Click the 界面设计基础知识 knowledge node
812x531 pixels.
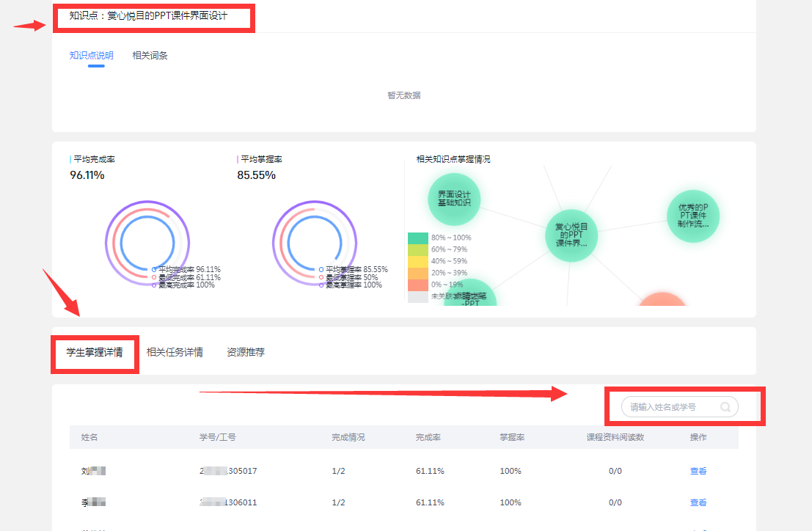point(454,199)
